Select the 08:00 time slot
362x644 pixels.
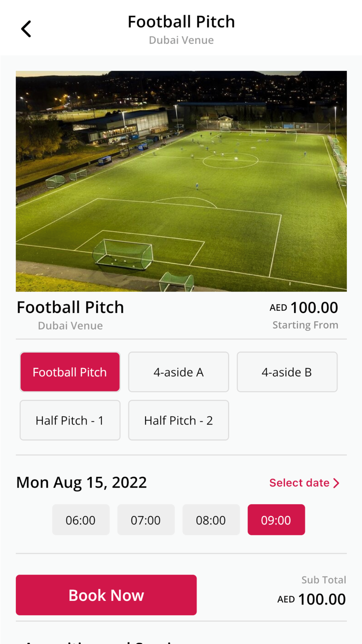click(211, 520)
